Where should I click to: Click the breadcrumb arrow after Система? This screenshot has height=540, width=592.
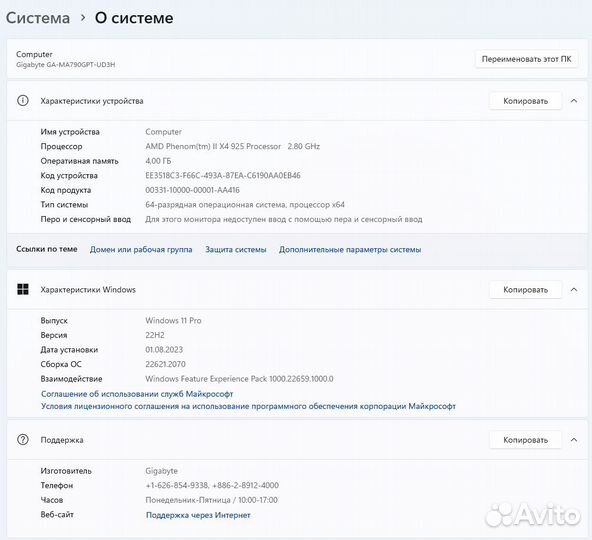coord(83,17)
